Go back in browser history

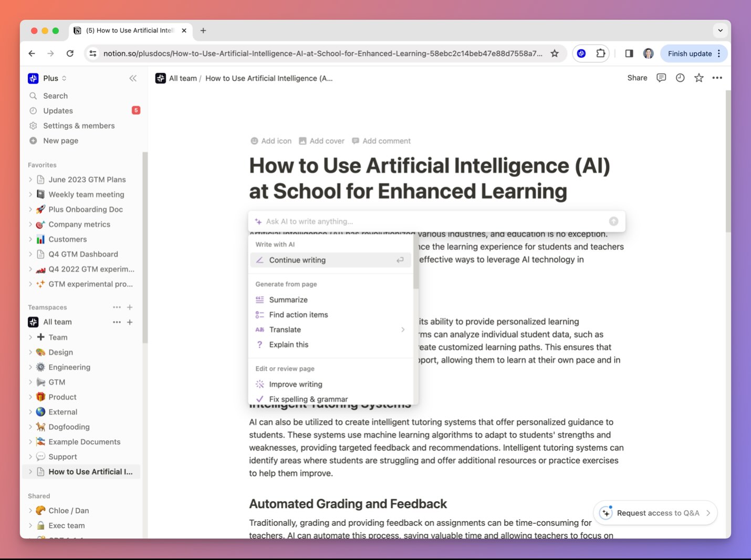32,53
